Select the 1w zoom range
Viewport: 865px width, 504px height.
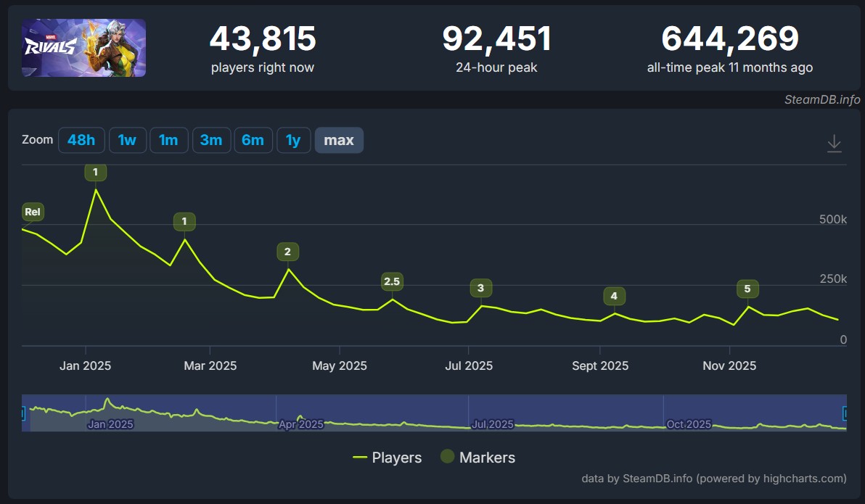pos(127,140)
